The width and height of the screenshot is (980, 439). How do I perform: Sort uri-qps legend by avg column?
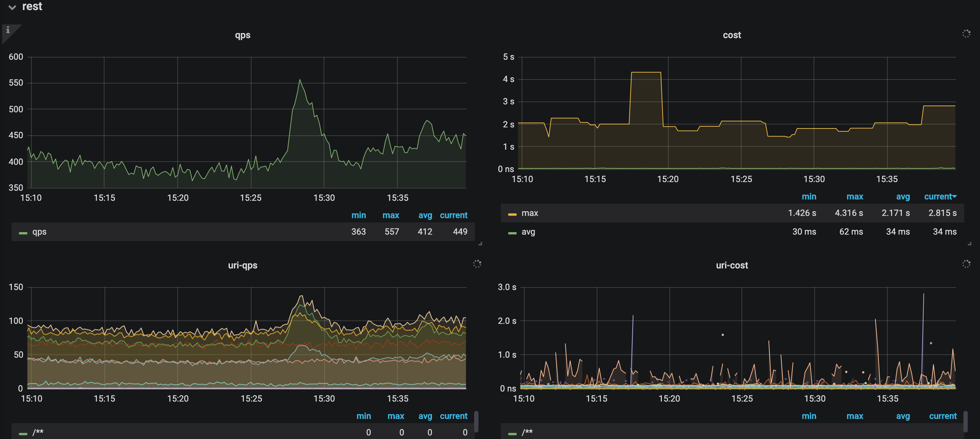(425, 416)
